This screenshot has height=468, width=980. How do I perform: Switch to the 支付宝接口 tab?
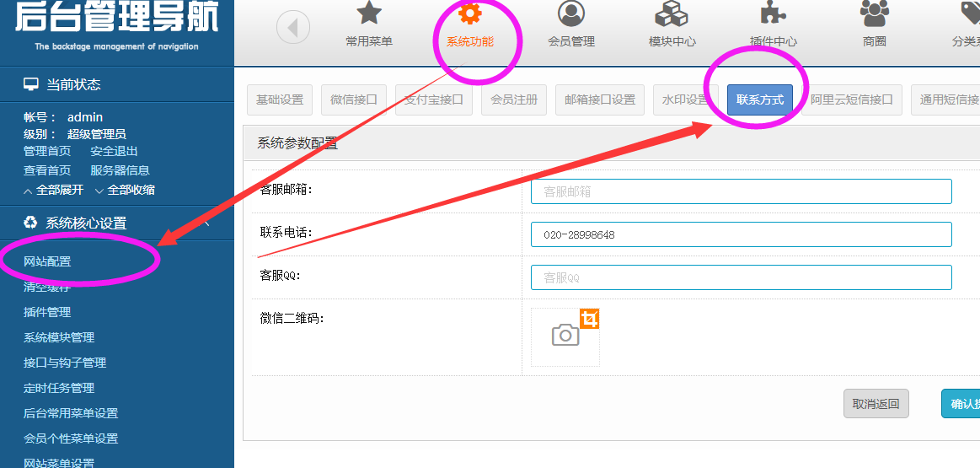pos(434,100)
